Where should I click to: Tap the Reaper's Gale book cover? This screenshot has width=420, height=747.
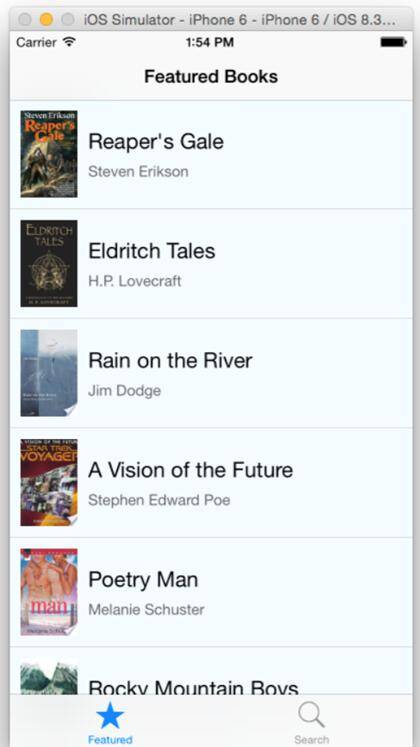[49, 154]
